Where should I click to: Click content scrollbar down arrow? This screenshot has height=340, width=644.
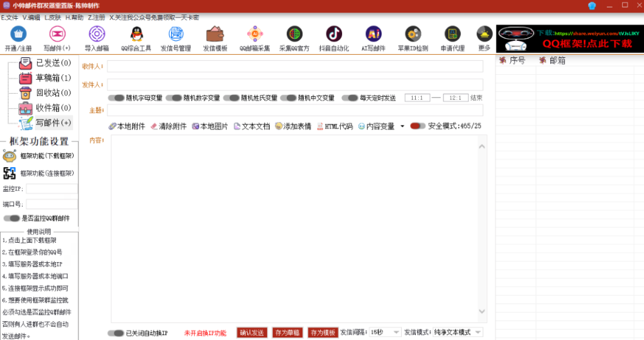pos(482,311)
